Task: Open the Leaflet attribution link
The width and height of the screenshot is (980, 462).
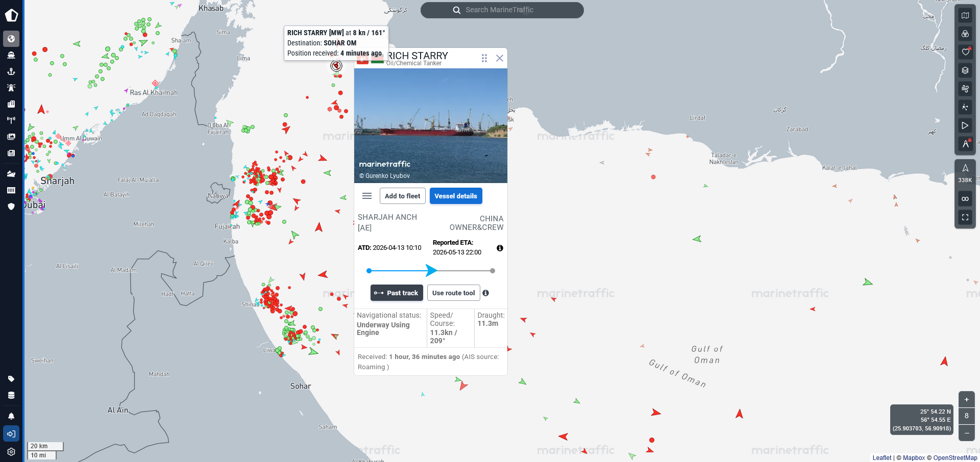Action: (x=882, y=458)
